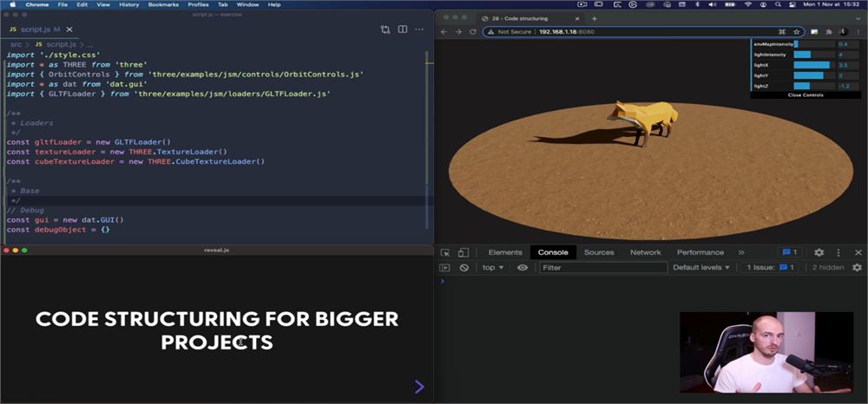Clear the console with the ban icon
This screenshot has width=868, height=404.
pyautogui.click(x=464, y=268)
